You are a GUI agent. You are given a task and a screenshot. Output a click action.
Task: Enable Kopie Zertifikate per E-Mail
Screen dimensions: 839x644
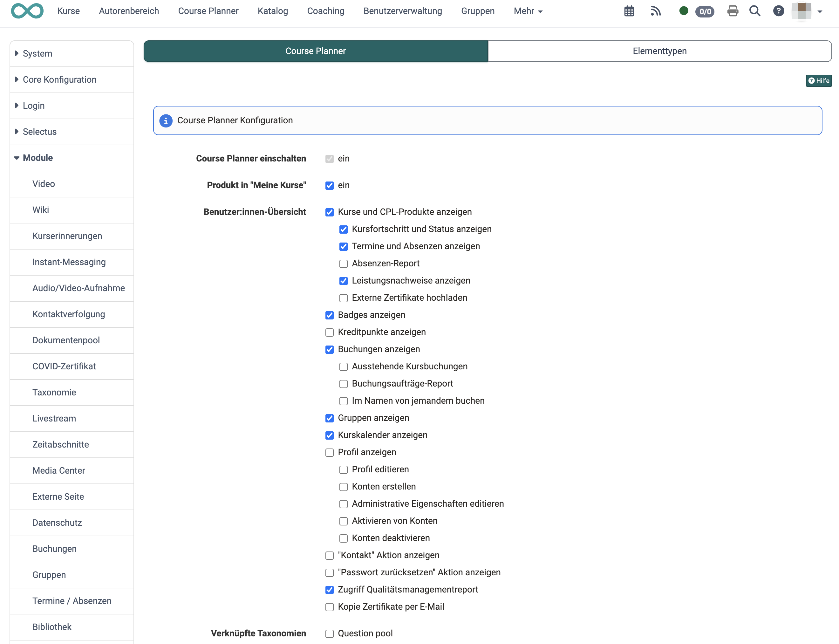(330, 607)
